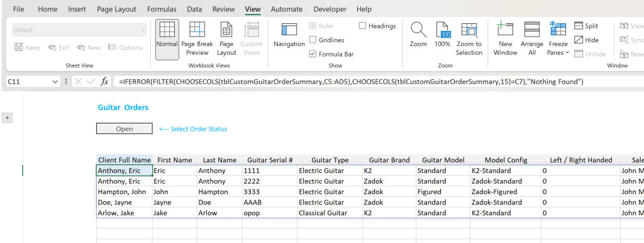
Task: Switch to the Data tab
Action: click(x=194, y=9)
